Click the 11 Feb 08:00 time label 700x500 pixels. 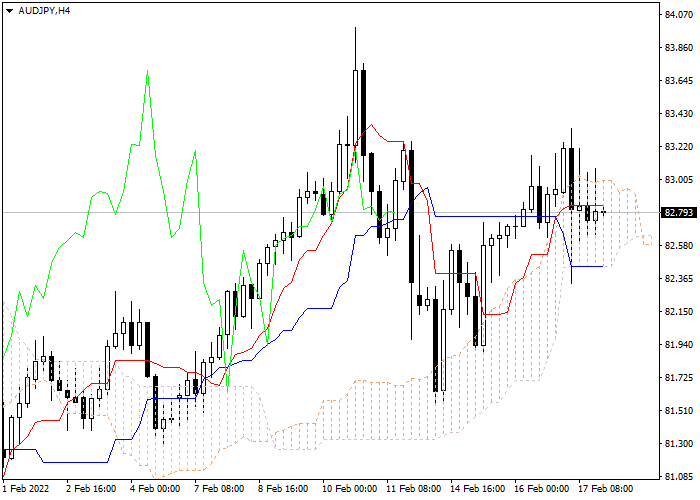point(414,489)
